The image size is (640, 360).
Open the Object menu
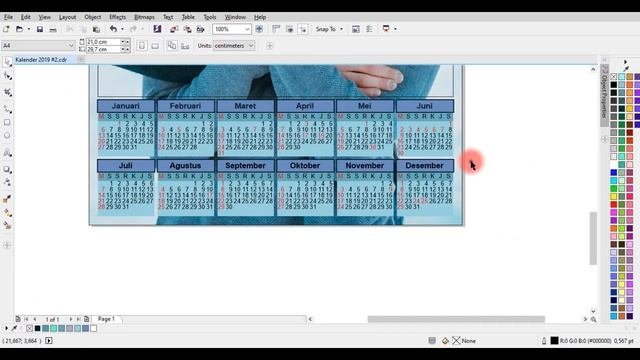93,17
